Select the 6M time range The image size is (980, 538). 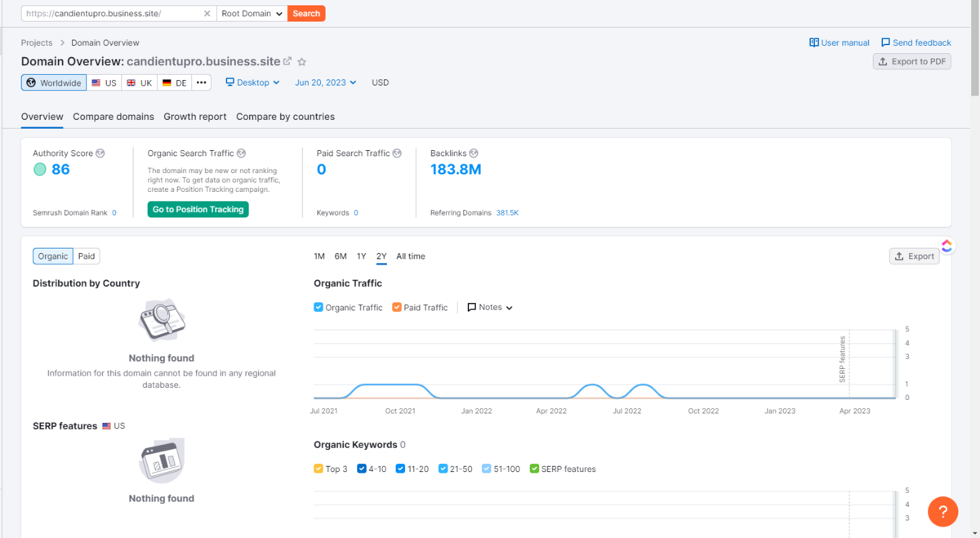click(341, 256)
